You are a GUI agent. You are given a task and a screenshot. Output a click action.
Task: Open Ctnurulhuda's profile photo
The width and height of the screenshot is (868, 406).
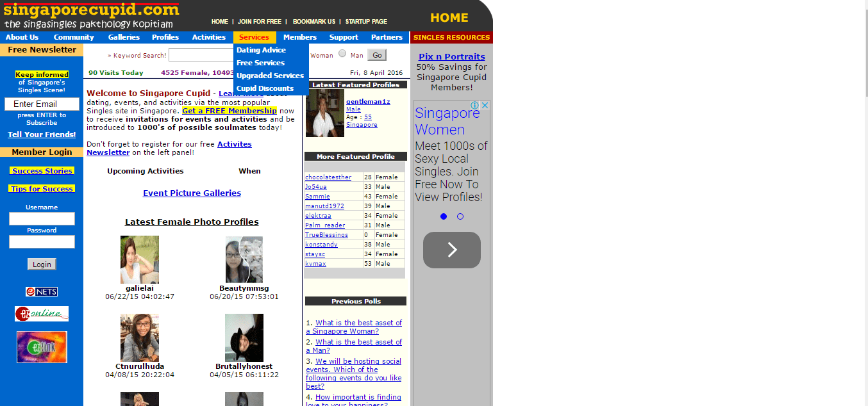[x=140, y=337]
